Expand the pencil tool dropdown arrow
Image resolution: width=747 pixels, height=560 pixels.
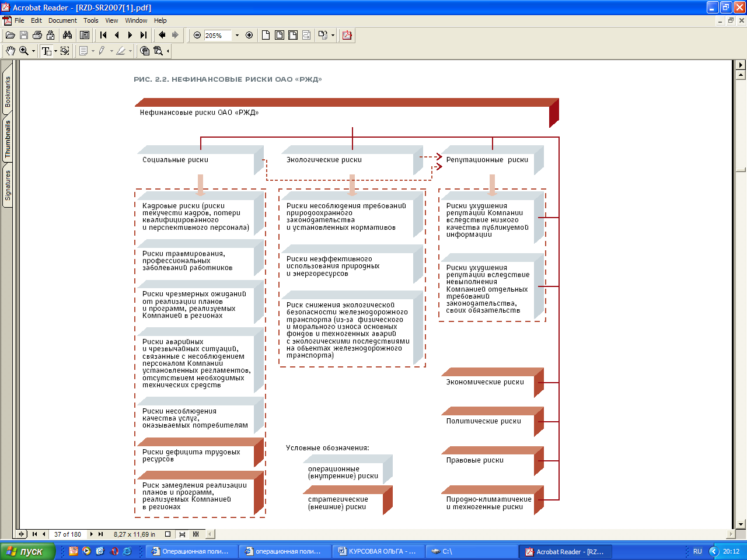[x=111, y=51]
